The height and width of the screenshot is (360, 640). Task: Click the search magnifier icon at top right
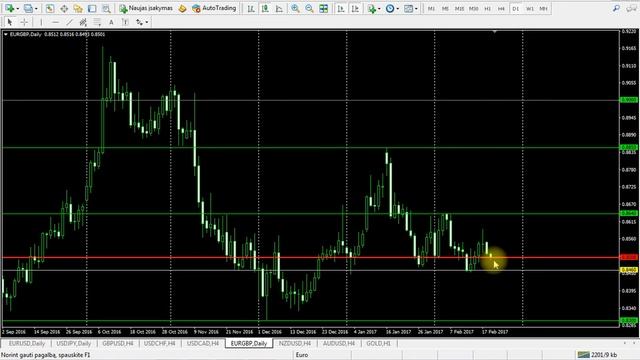pos(616,8)
